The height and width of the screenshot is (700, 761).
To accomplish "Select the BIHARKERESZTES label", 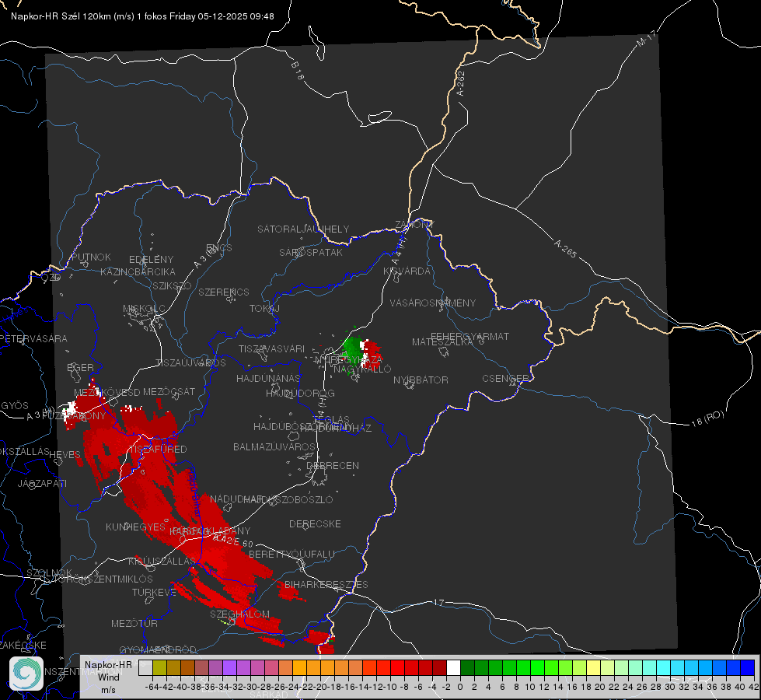I will [x=326, y=584].
